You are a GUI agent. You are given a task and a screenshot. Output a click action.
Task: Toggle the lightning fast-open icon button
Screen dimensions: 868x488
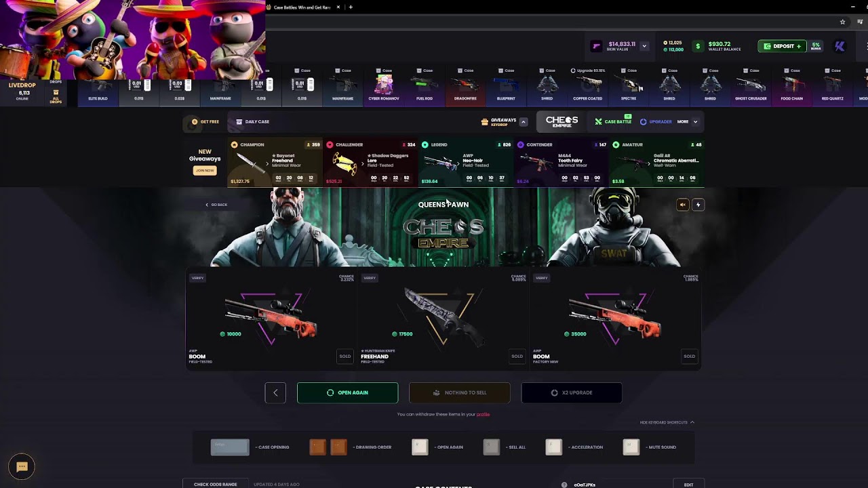tap(698, 205)
